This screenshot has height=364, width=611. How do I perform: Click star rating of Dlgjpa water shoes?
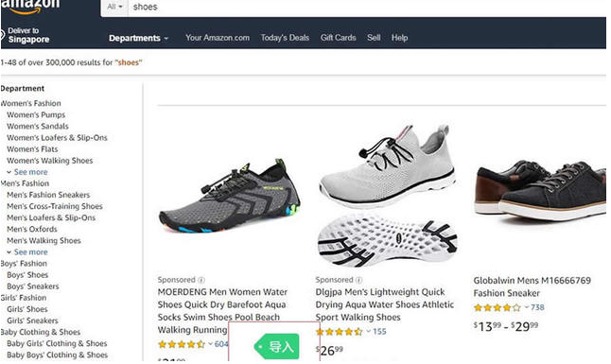(339, 332)
